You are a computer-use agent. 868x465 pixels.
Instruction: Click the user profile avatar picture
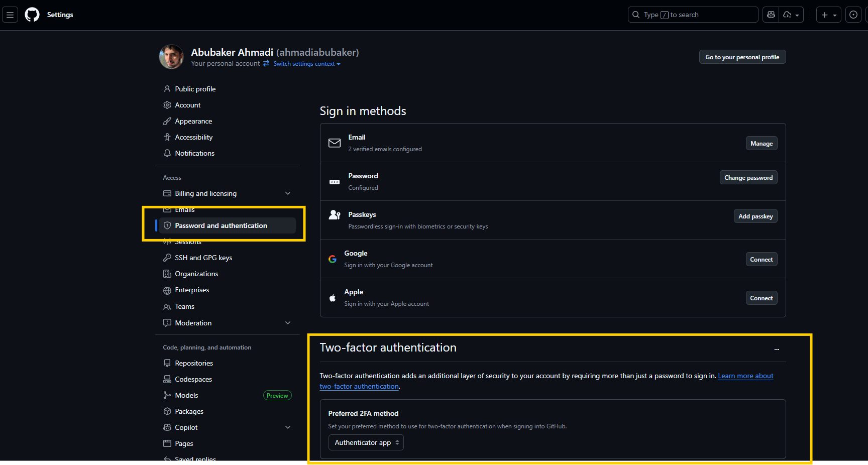pyautogui.click(x=171, y=57)
